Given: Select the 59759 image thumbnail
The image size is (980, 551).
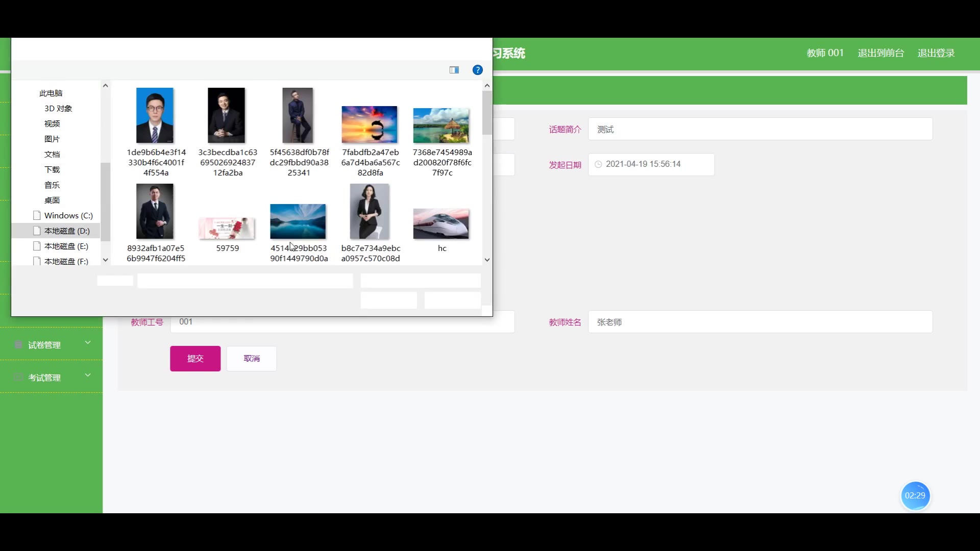Looking at the screenshot, I should coord(227,228).
